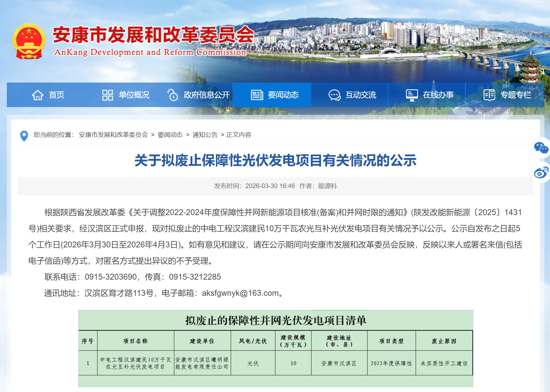This screenshot has width=550, height=392.
Task: Click the 互动交流 chat bubble icon
Action: (x=334, y=95)
